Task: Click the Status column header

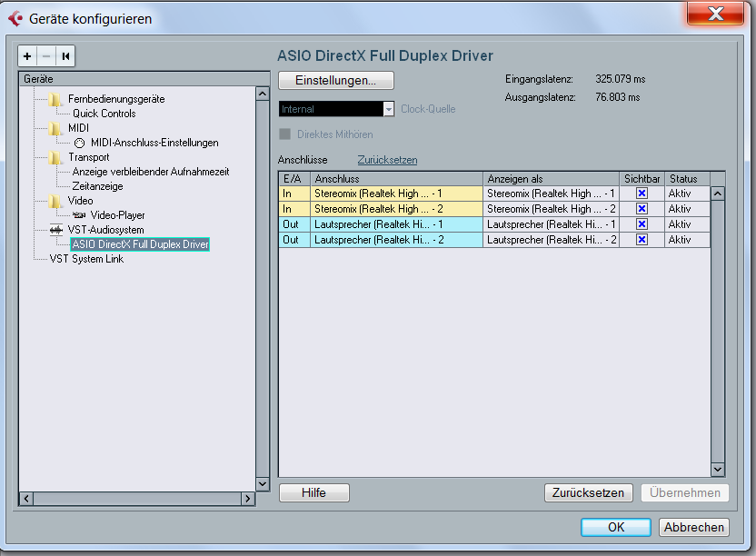Action: click(x=687, y=179)
